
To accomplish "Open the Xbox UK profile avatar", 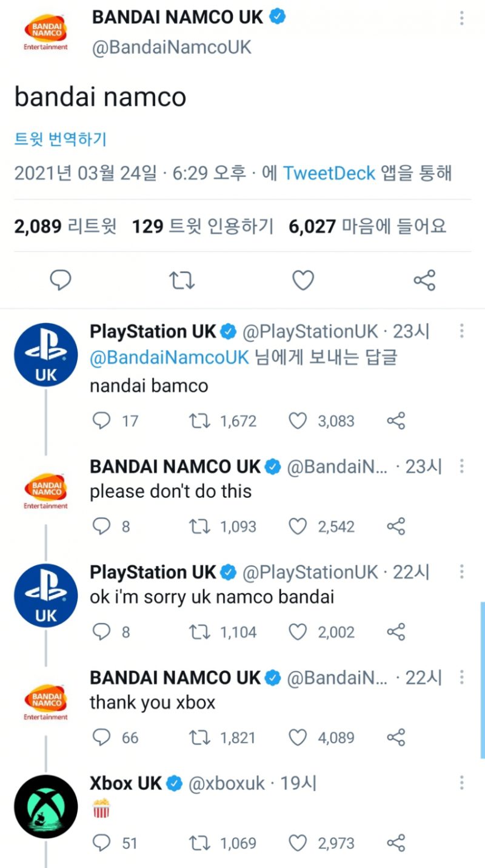I will 46,807.
